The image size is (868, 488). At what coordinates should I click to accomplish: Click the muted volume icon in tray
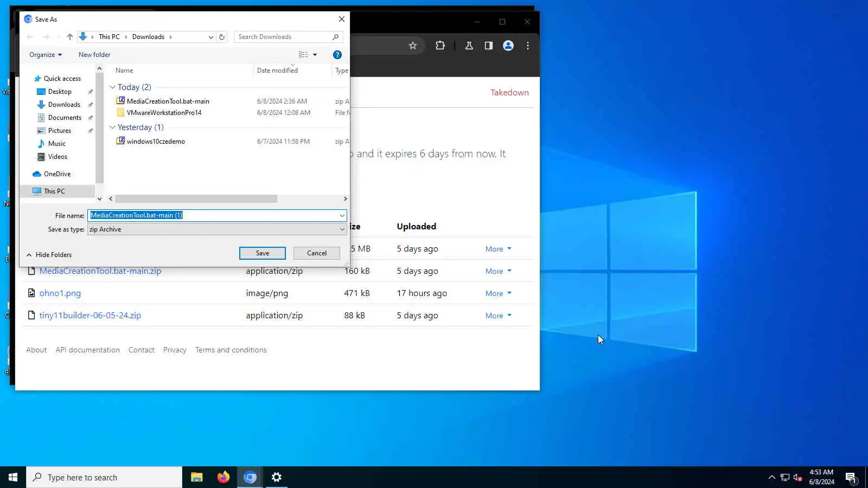coord(797,478)
